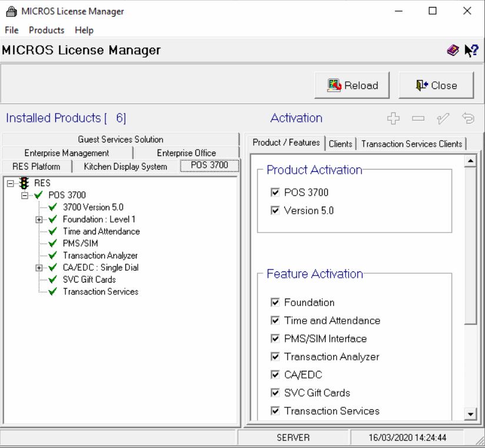Toggle Transaction Analyzer feature checkbox

(x=275, y=357)
